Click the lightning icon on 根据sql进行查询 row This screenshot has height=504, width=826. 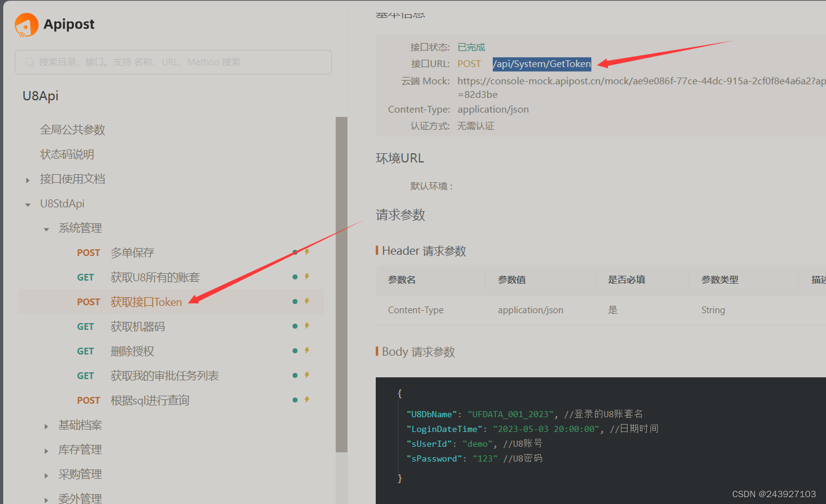coord(307,400)
